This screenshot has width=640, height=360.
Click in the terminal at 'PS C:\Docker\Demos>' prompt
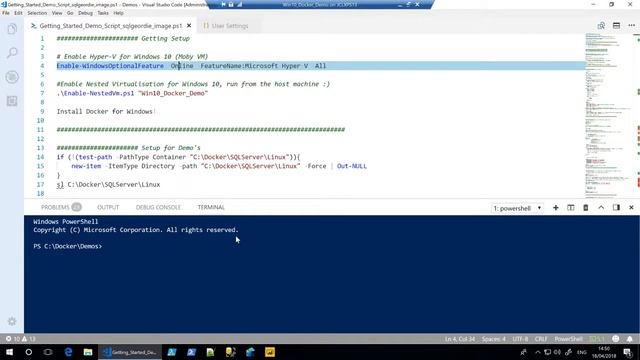(67, 246)
